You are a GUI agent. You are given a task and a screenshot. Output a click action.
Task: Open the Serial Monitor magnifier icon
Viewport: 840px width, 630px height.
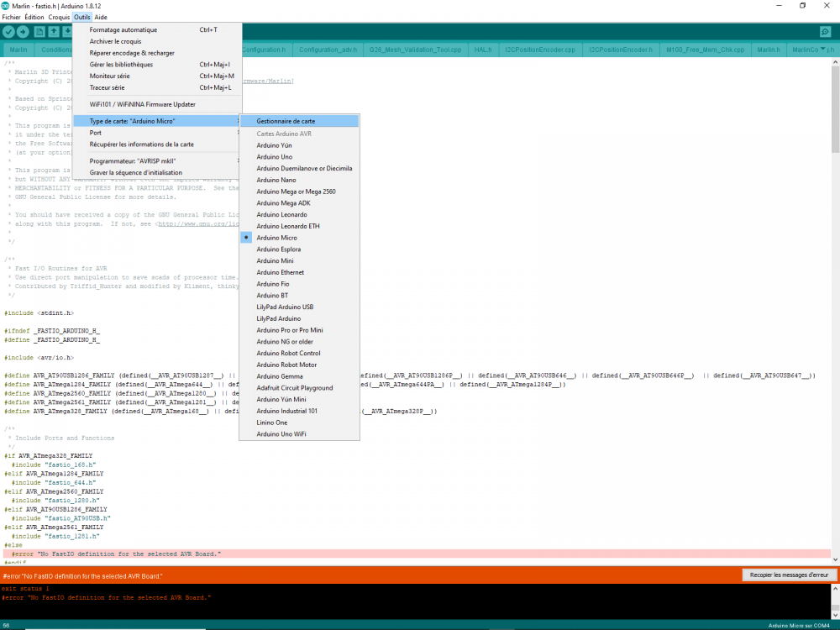point(825,32)
